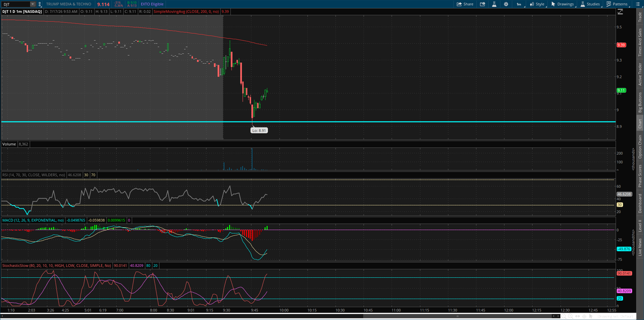Click the pan left-right arrows icon
This screenshot has height=320, width=644.
(x=577, y=316)
